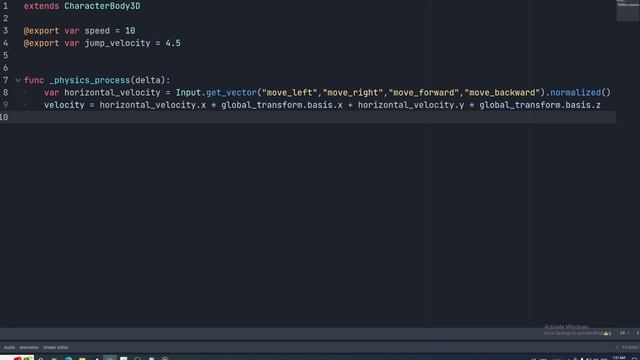Click the 'extends' keyword on line 1
Screen dimensions: 640x360
coord(41,6)
